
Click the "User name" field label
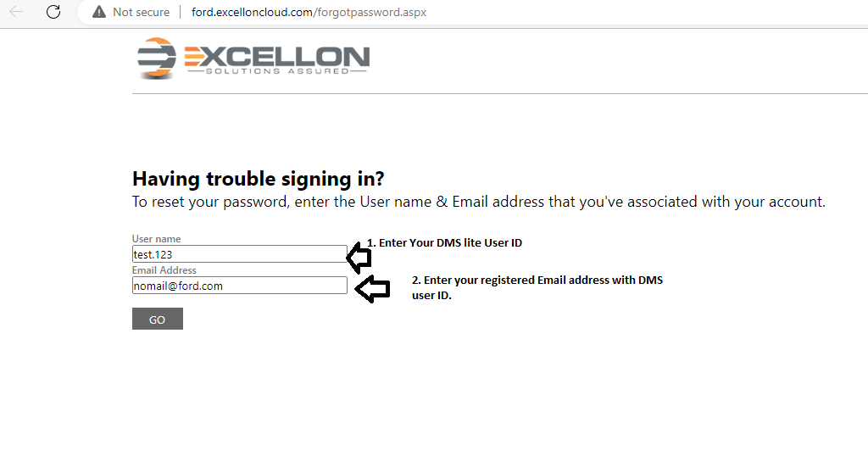pyautogui.click(x=156, y=239)
